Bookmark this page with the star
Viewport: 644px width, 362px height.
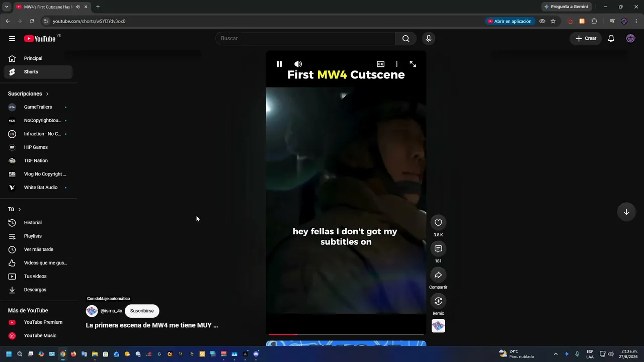pos(553,21)
